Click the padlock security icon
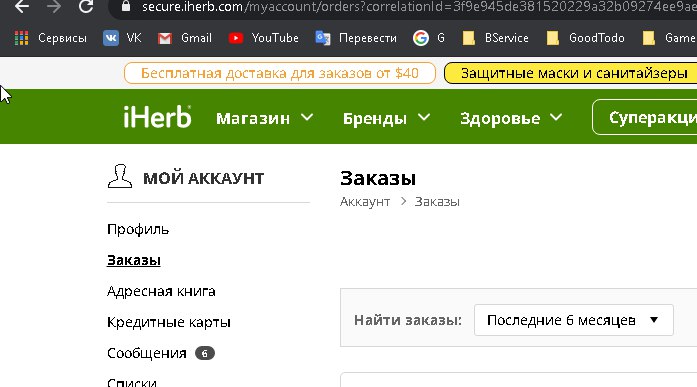Image resolution: width=697 pixels, height=387 pixels. [126, 6]
